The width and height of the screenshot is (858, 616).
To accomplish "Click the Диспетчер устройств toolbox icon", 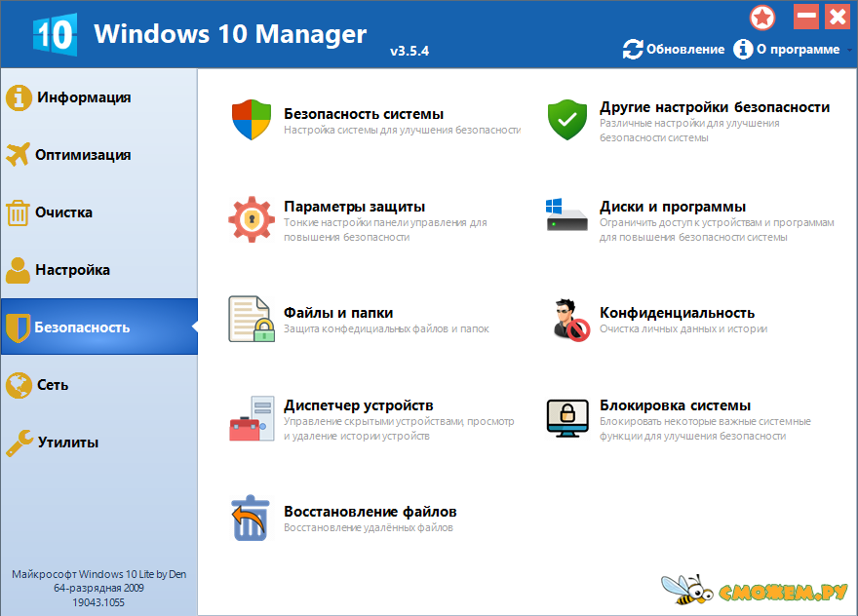I will [252, 418].
